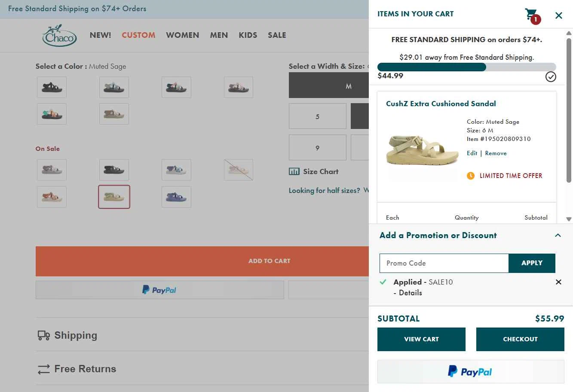Click the Promo Code input field

coord(444,263)
